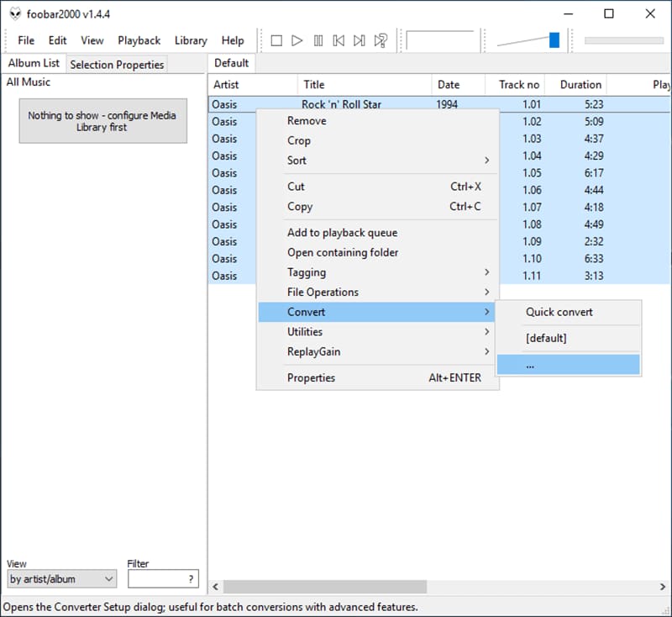Click the Filter input field
The image size is (672, 617).
163,579
